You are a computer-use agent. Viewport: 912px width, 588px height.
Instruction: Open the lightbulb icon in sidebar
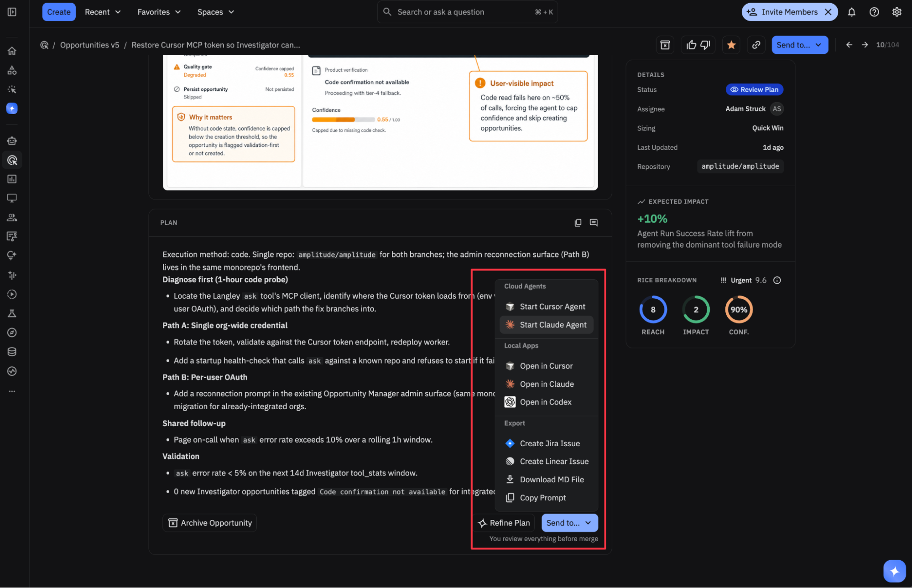12,255
